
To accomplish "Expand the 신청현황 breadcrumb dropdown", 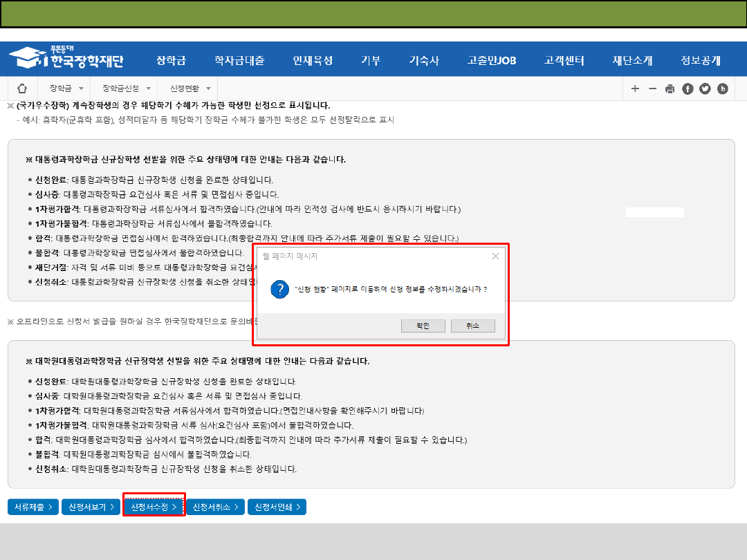I will pos(208,88).
